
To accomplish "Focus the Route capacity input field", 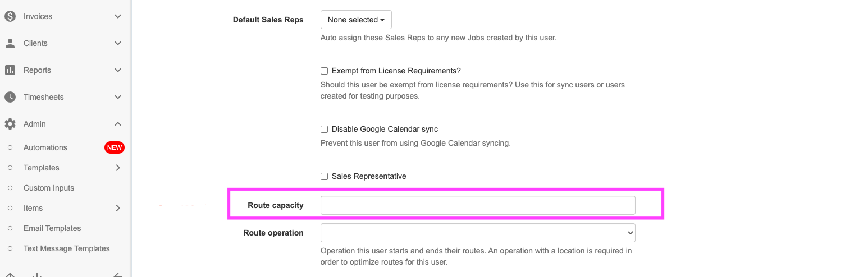I will coord(478,205).
